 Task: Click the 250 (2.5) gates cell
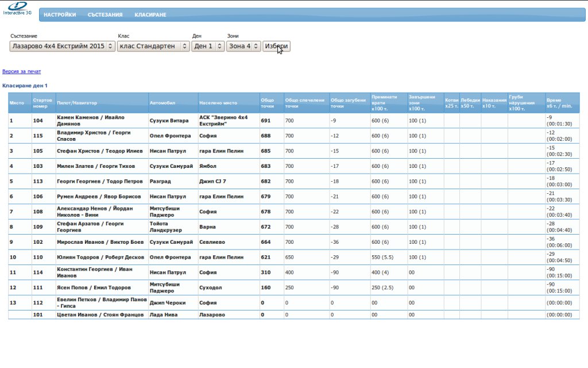(x=389, y=287)
